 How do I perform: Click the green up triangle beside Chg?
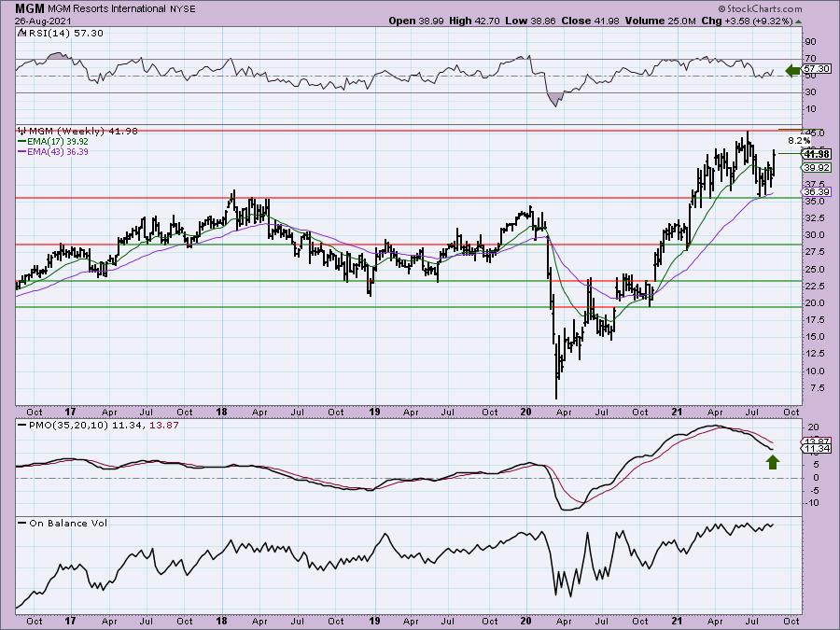coord(798,21)
